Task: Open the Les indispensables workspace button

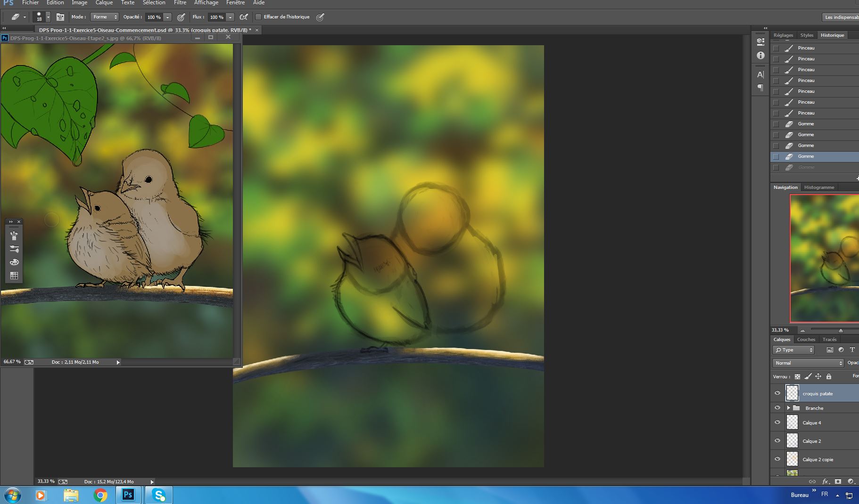Action: point(841,17)
